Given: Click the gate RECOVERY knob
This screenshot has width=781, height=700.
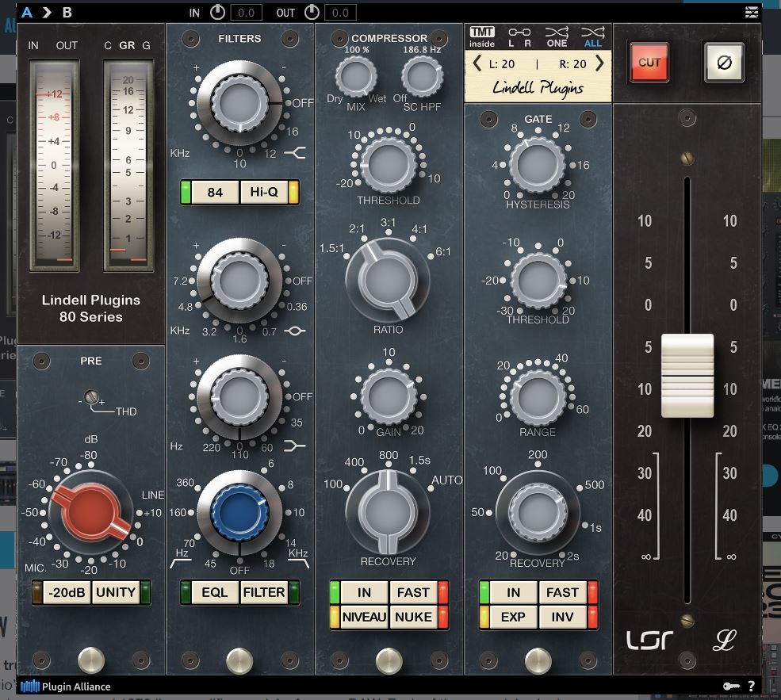Looking at the screenshot, I should pyautogui.click(x=538, y=512).
